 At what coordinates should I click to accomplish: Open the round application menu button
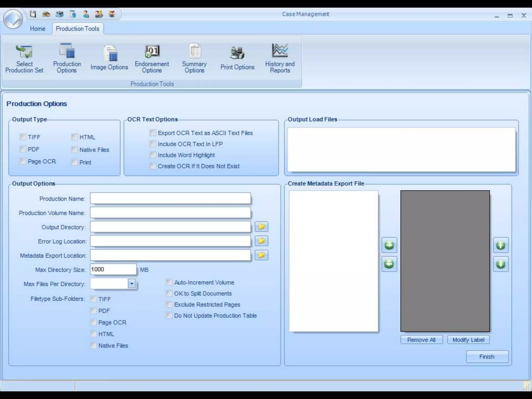coord(13,19)
